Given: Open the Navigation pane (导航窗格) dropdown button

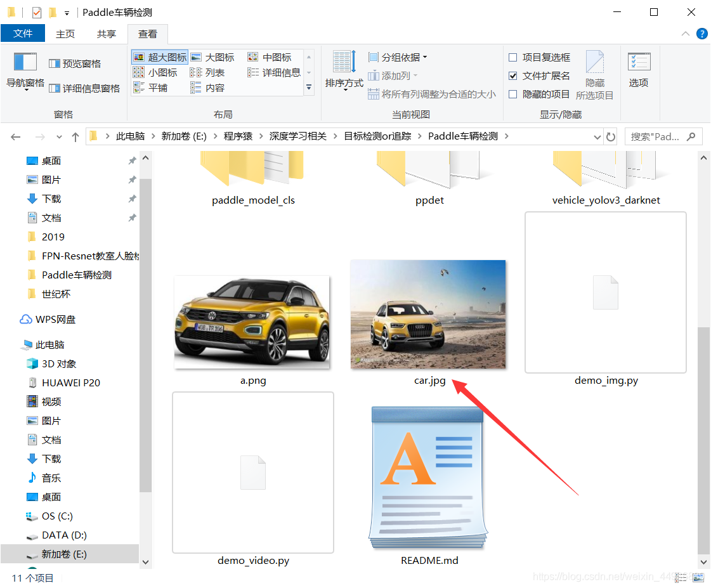Looking at the screenshot, I should (x=25, y=71).
